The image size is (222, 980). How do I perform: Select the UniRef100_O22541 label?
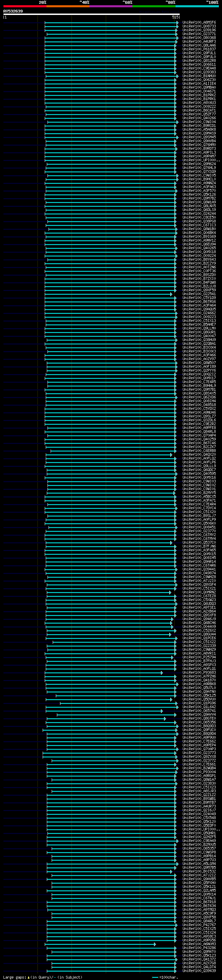(x=199, y=294)
